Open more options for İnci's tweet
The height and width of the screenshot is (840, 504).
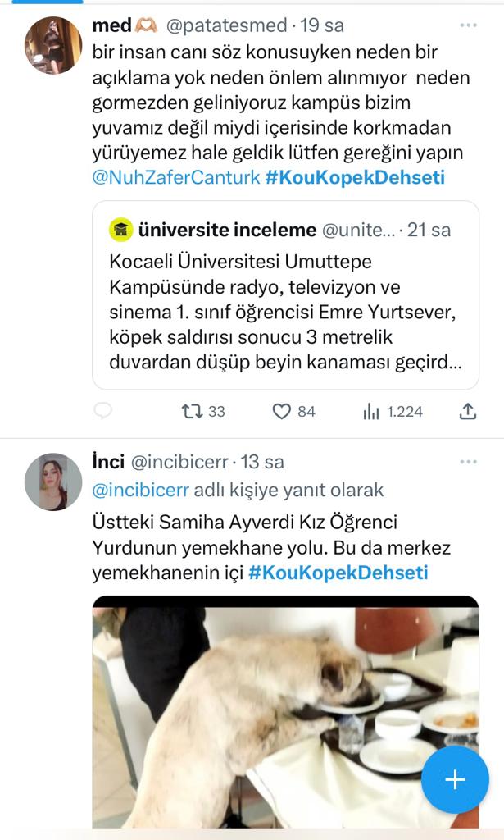(468, 462)
